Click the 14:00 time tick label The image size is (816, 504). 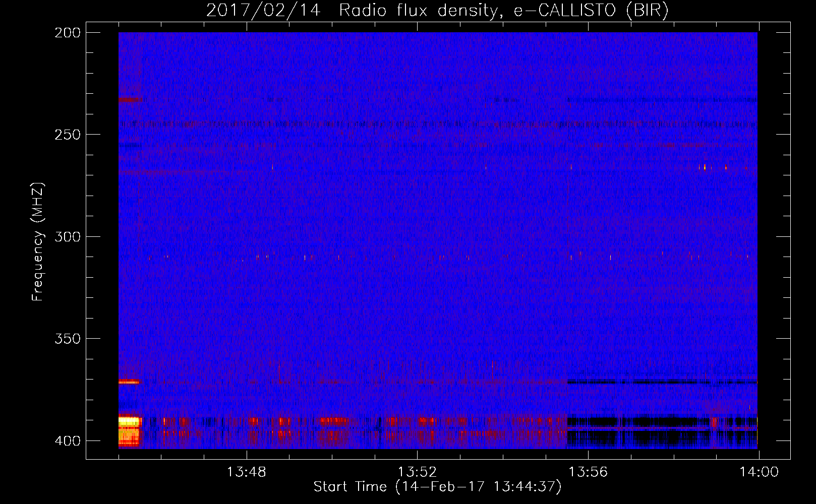[x=759, y=472]
